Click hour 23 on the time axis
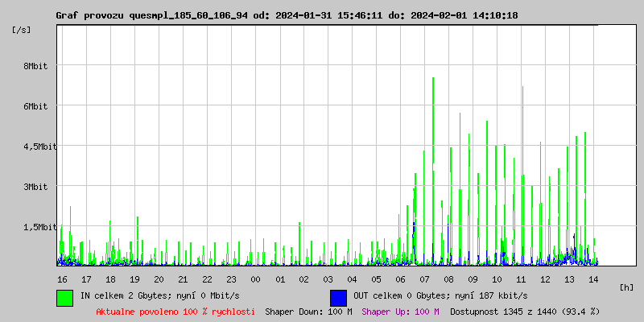 (x=231, y=279)
